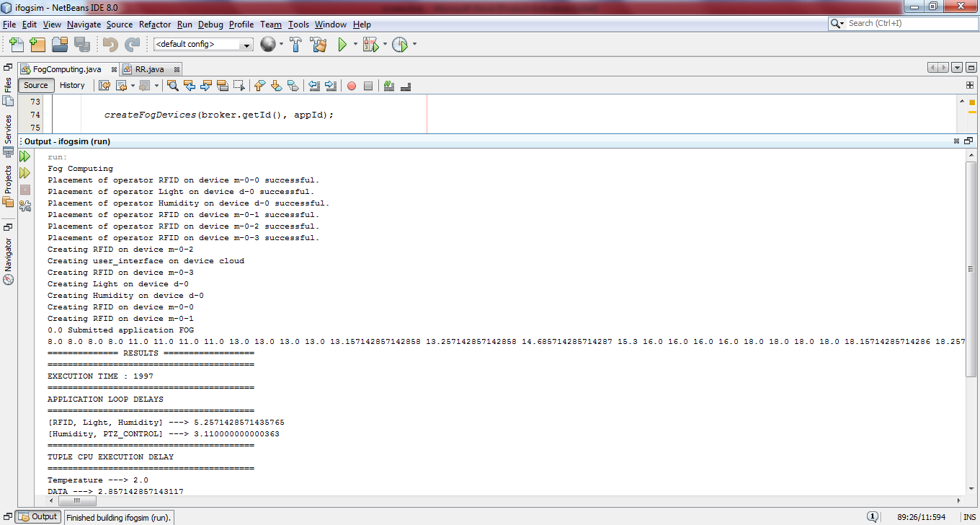This screenshot has height=525, width=980.
Task: Click the Stop Macro Recording square icon
Action: (x=368, y=86)
